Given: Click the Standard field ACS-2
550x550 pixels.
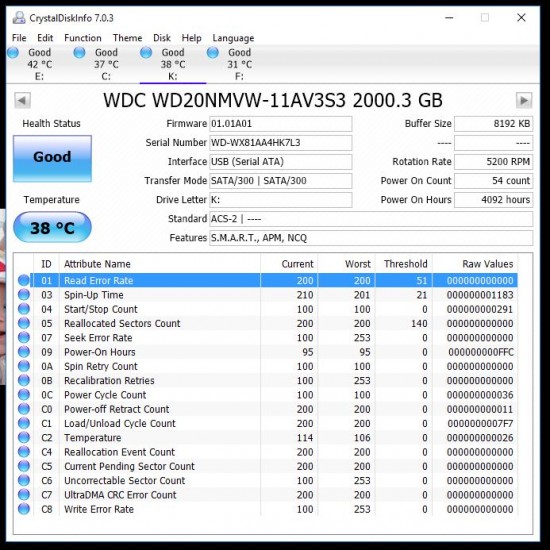Looking at the screenshot, I should click(371, 219).
